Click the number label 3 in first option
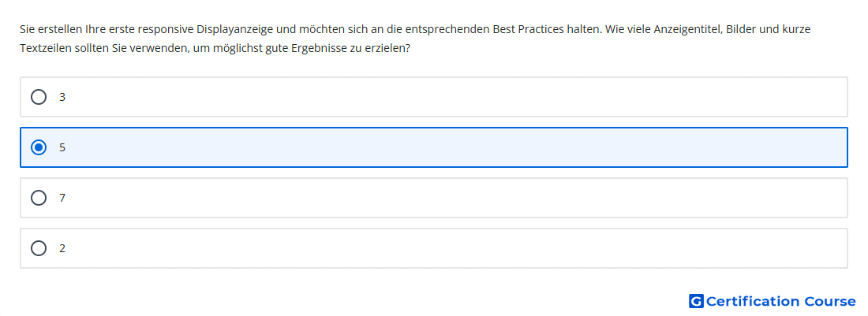 point(62,97)
